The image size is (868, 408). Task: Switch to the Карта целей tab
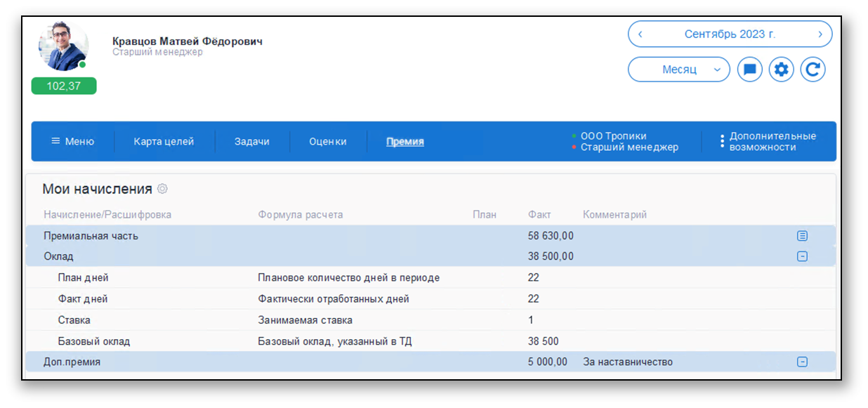coord(163,140)
